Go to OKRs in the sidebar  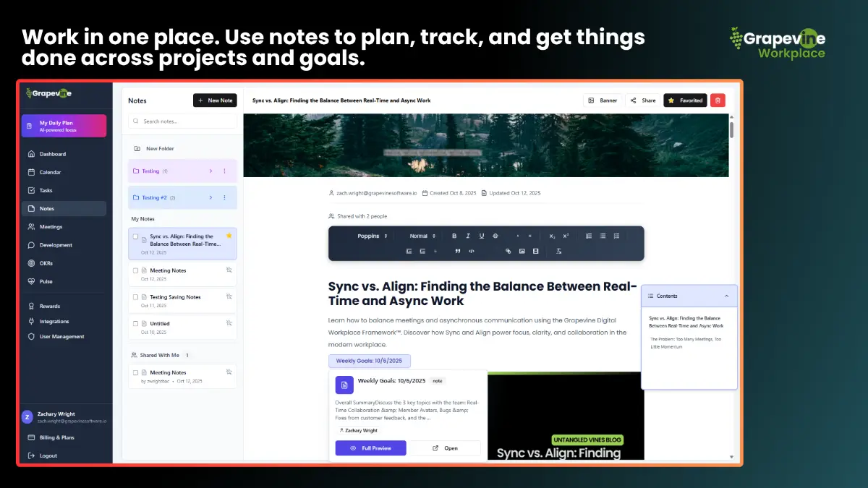click(46, 263)
